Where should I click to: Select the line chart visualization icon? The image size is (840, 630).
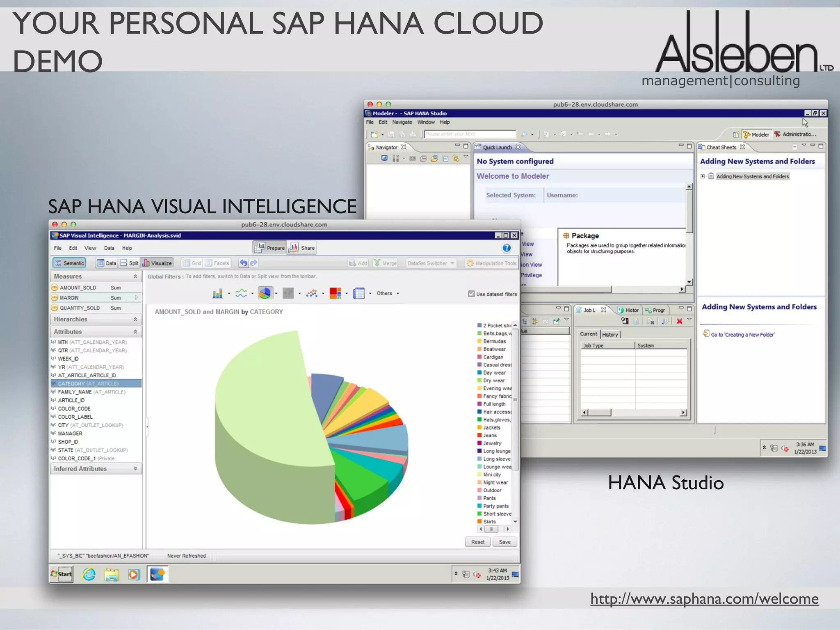241,293
